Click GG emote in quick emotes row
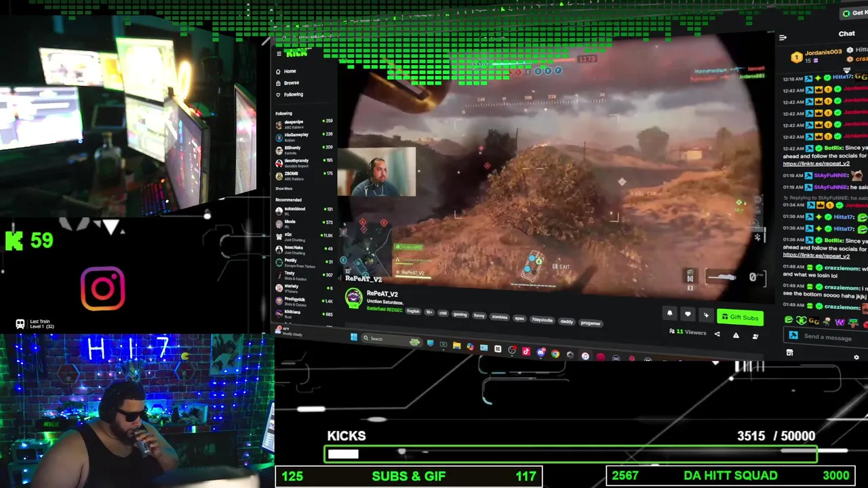Viewport: 868px width, 488px height. coord(813,321)
